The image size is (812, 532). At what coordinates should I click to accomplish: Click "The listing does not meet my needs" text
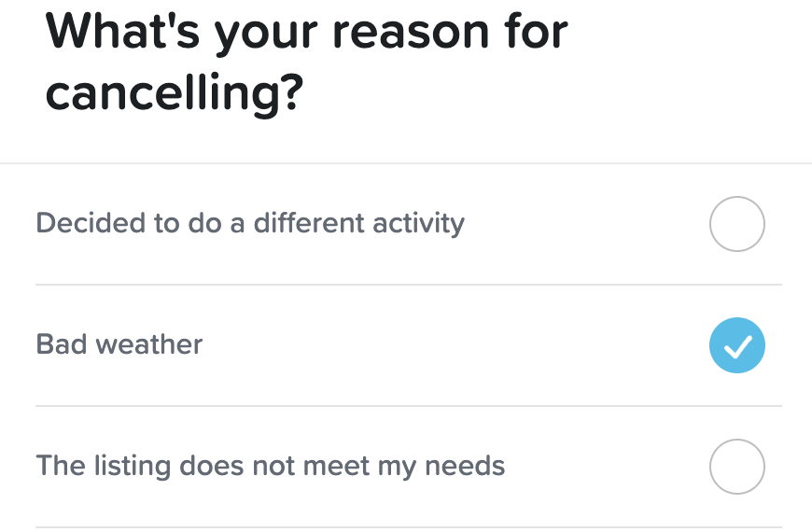(x=271, y=466)
